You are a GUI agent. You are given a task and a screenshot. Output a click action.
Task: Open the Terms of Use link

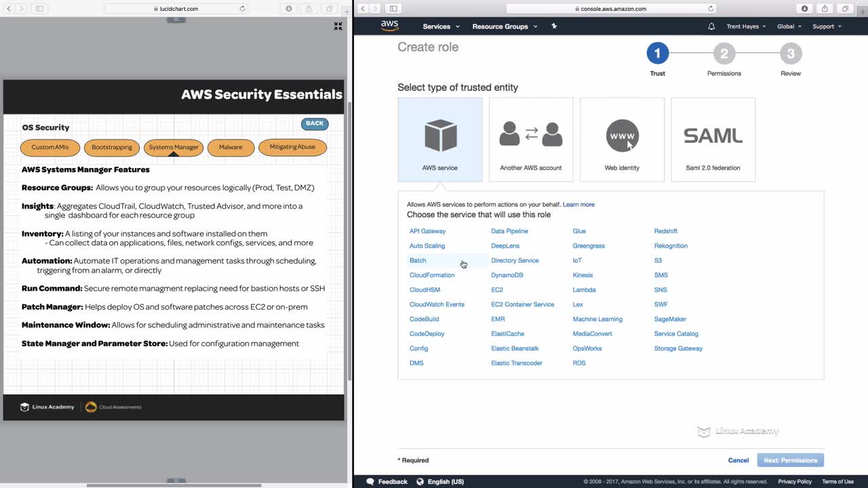coord(837,482)
